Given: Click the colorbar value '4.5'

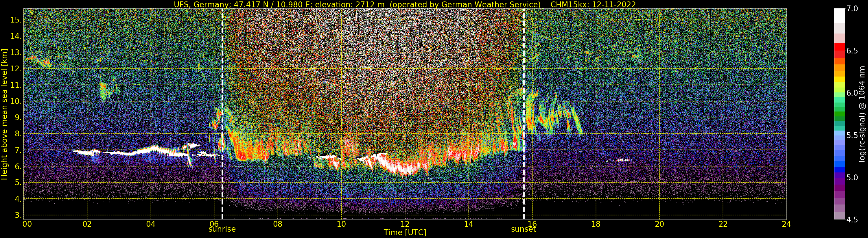Looking at the screenshot, I should coord(852,220).
